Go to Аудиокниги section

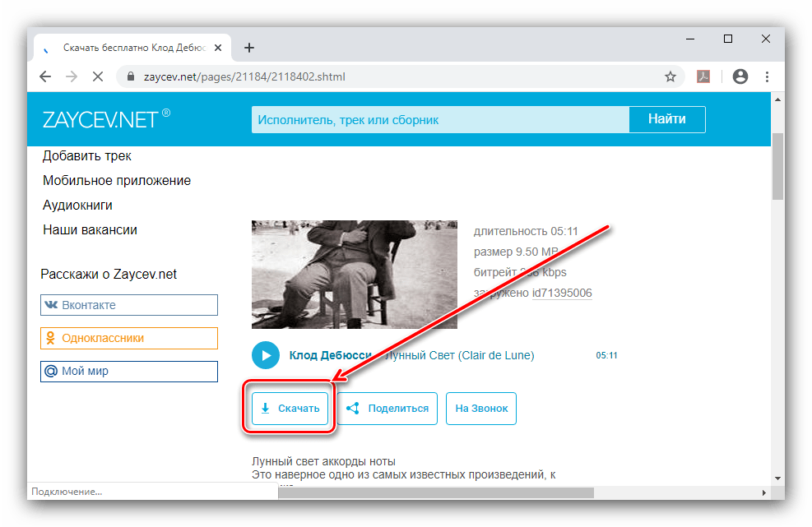77,205
